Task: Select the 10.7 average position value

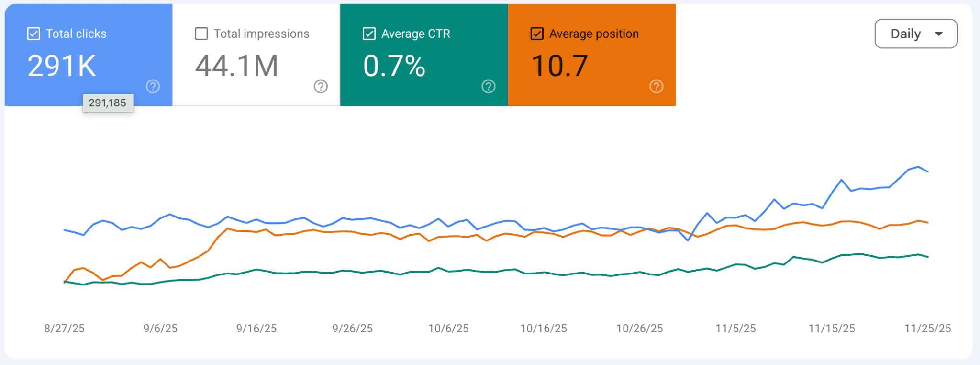Action: tap(559, 66)
